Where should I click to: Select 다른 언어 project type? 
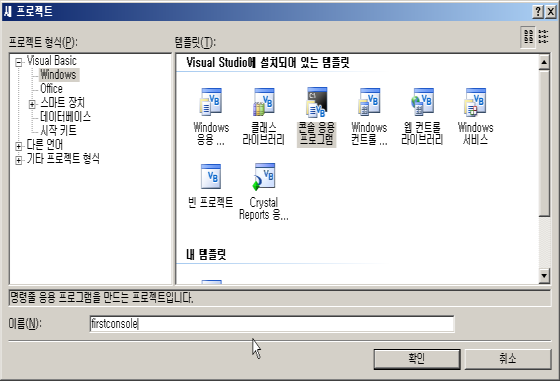(x=45, y=144)
